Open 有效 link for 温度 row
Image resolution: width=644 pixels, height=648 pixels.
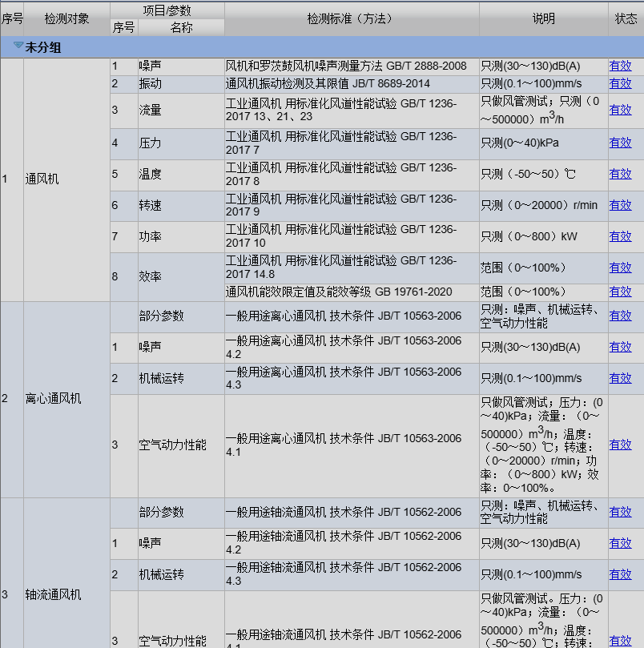pos(620,175)
